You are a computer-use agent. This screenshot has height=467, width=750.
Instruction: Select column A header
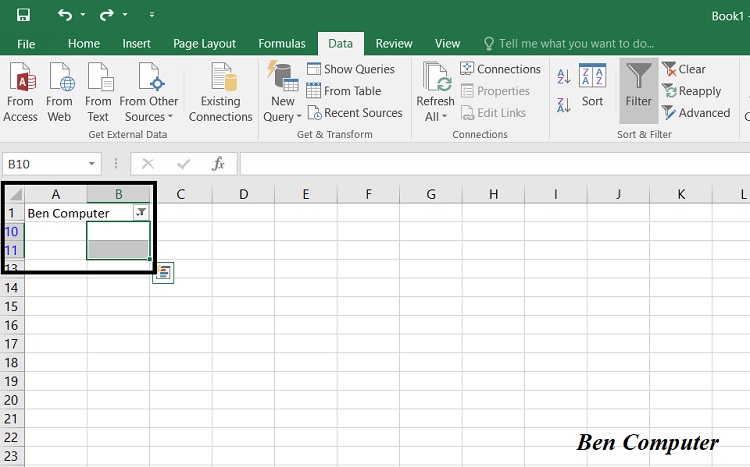[x=56, y=194]
